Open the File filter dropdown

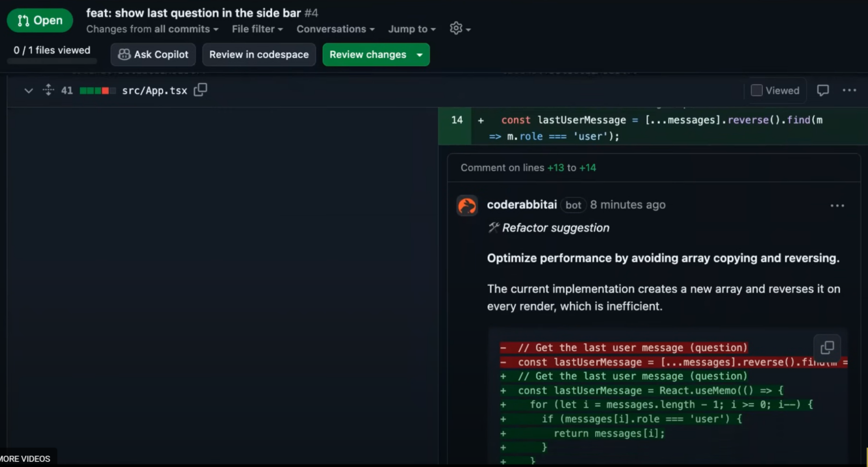click(x=257, y=29)
